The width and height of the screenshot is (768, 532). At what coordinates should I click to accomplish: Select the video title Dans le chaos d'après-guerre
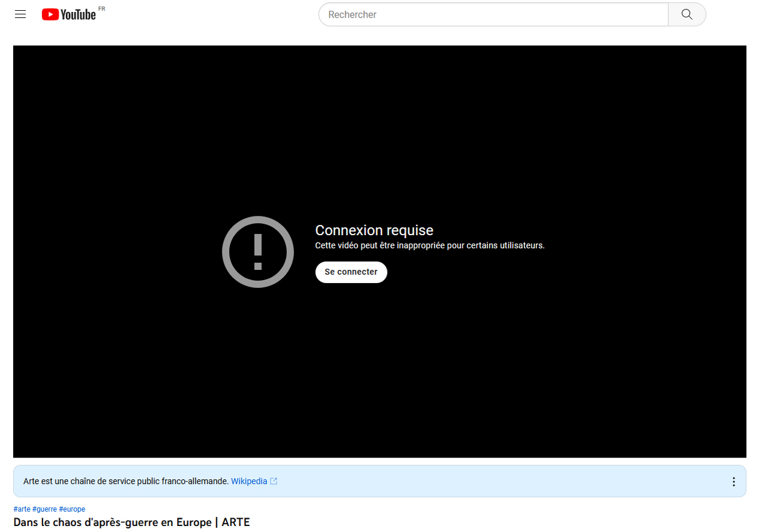pos(131,522)
